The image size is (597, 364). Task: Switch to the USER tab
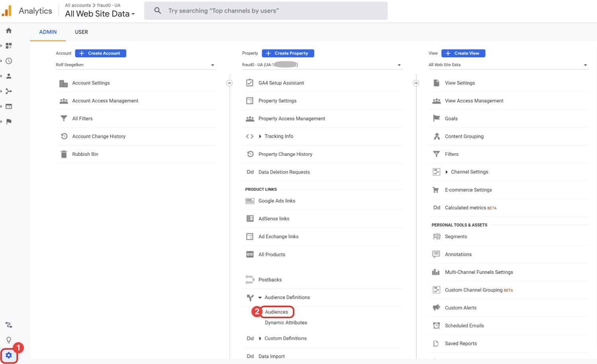[x=81, y=32]
